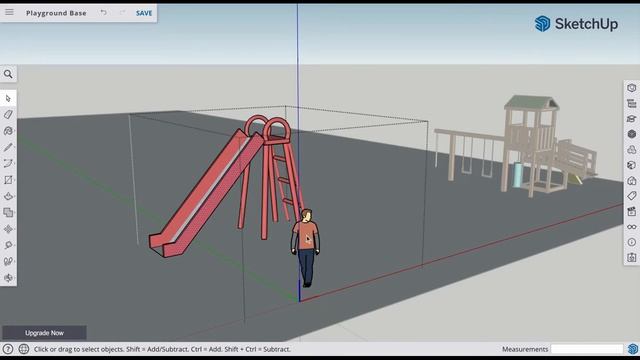The height and width of the screenshot is (360, 640).
Task: Click the Playground Base file name
Action: pos(56,13)
